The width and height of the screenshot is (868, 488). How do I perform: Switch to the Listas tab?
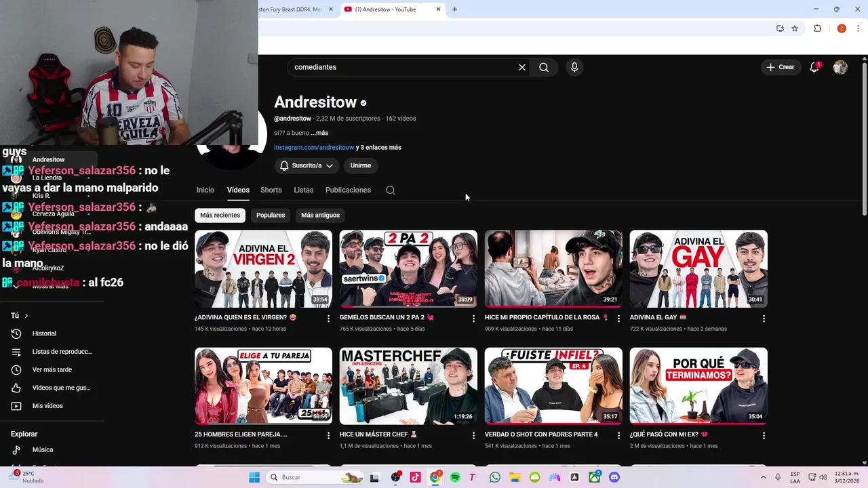(304, 190)
